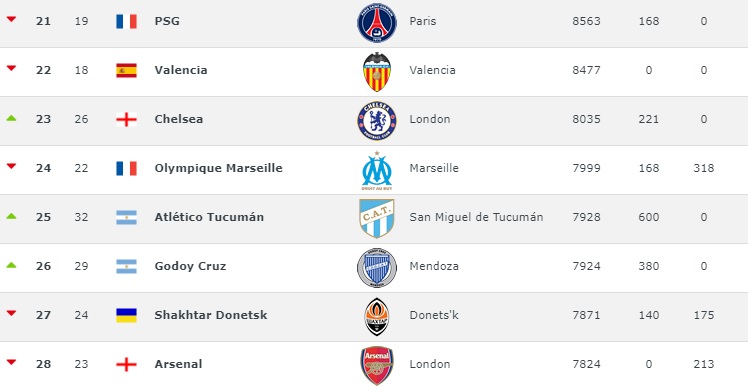Click the Olympique Marseille logo
Image resolution: width=748 pixels, height=386 pixels.
pyautogui.click(x=377, y=170)
